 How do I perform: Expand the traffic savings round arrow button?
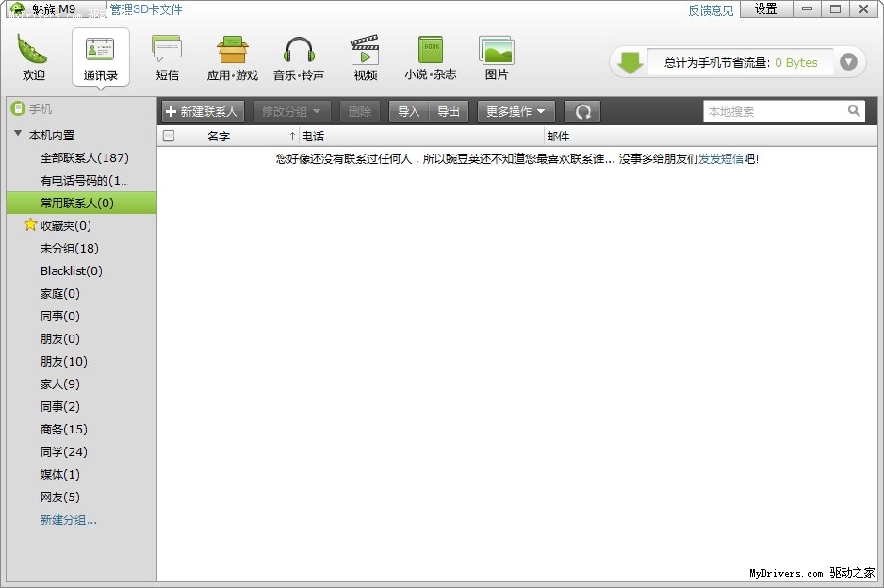(x=848, y=62)
